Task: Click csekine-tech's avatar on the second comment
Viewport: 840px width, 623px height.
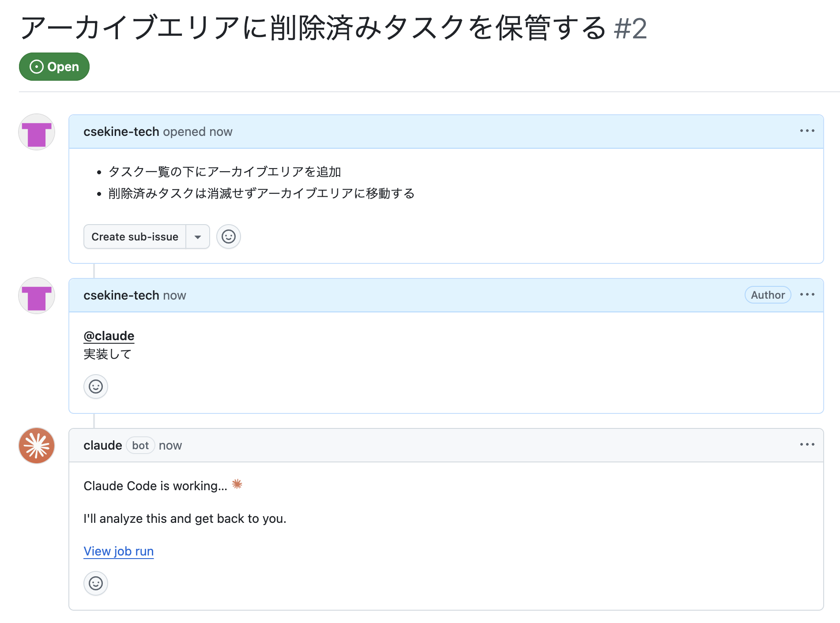Action: (36, 296)
